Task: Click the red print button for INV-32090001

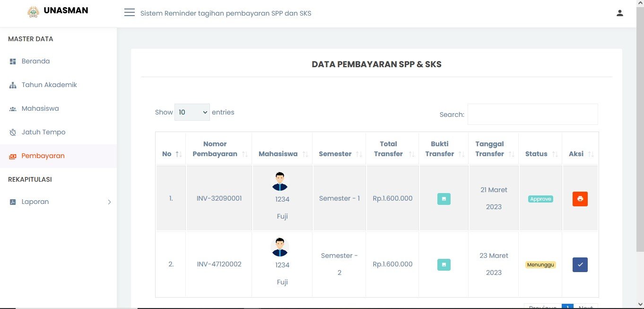Action: (x=580, y=199)
